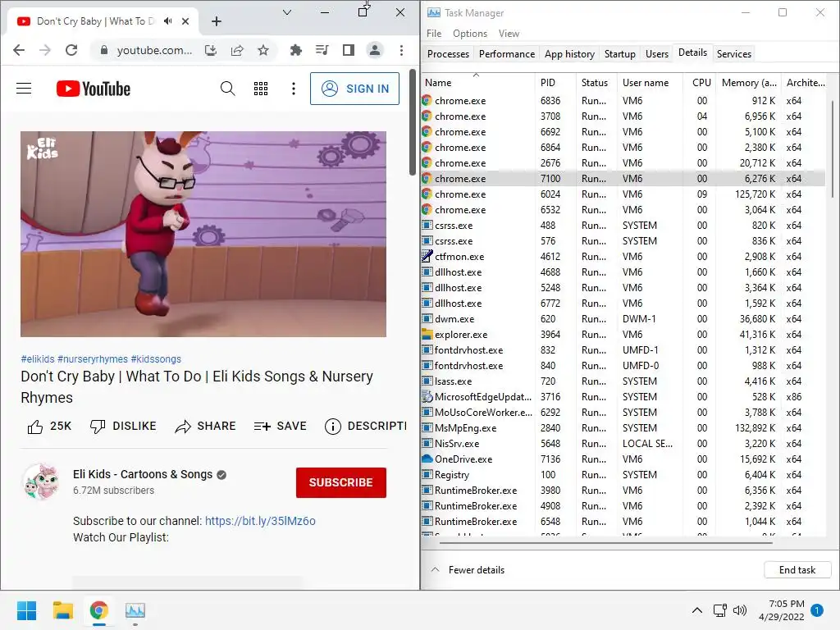The image size is (840, 630).
Task: Open Eli Kids - Cartoons & Songs channel
Action: (143, 475)
